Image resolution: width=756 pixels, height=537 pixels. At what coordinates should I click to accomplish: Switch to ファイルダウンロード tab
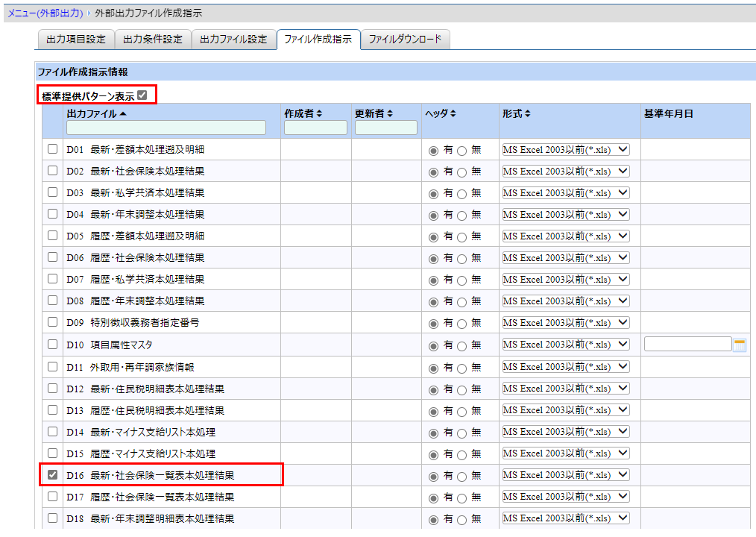(x=405, y=40)
